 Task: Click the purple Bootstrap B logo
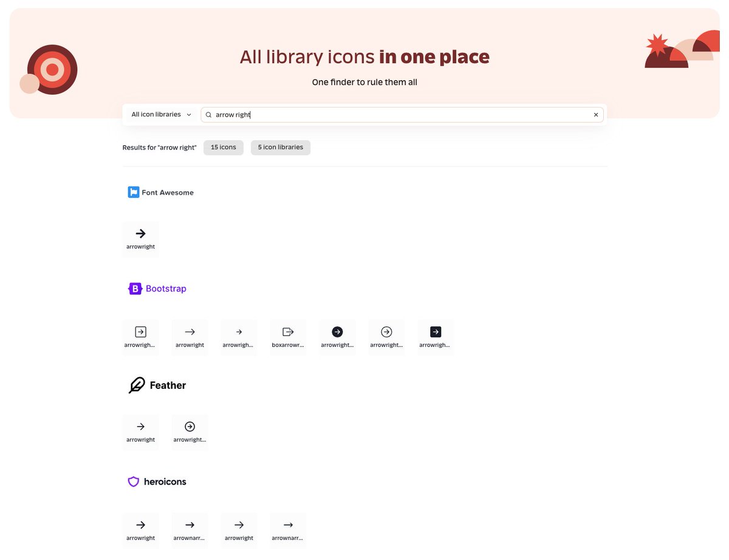click(135, 289)
